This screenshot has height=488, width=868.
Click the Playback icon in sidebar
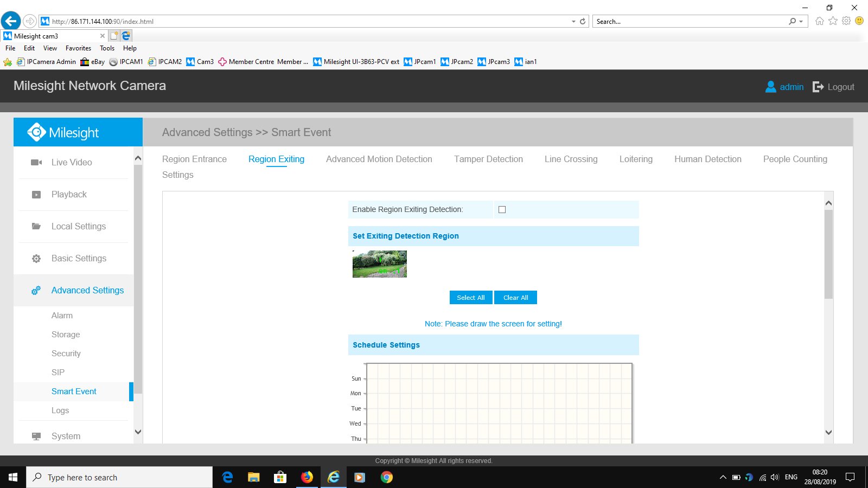36,195
